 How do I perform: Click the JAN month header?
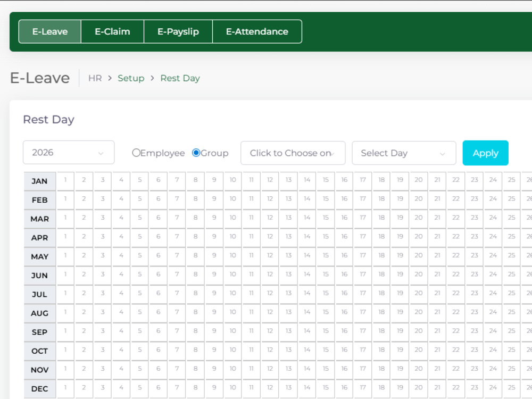click(40, 181)
